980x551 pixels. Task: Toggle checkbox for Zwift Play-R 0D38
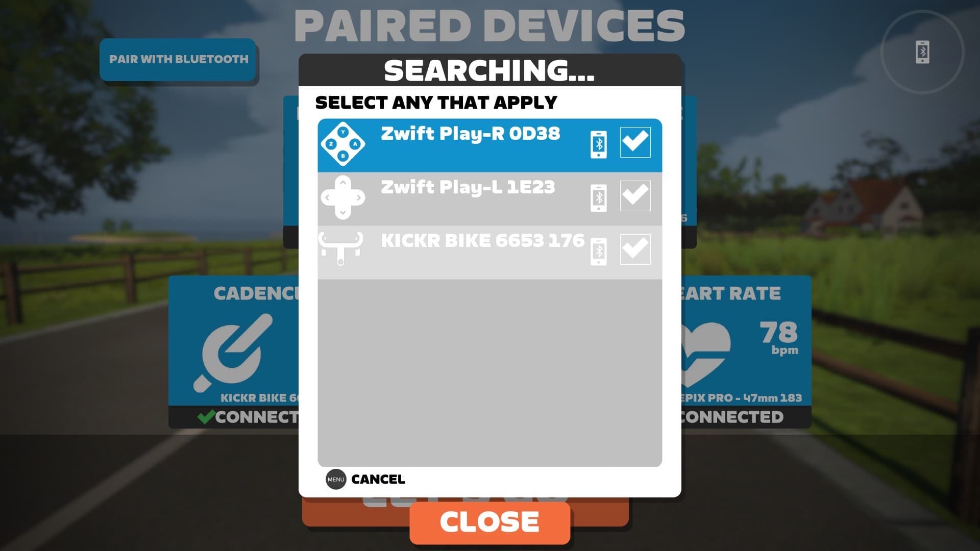point(635,142)
